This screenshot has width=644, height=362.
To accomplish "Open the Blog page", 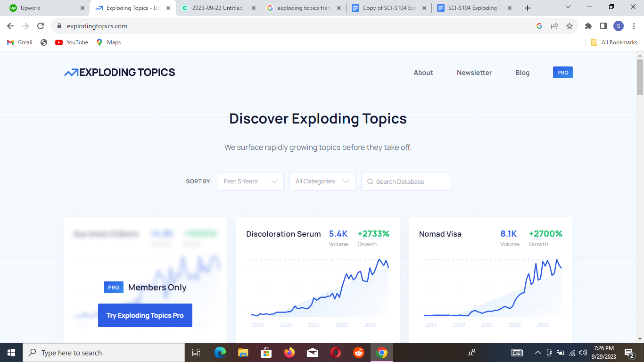I will [x=522, y=73].
